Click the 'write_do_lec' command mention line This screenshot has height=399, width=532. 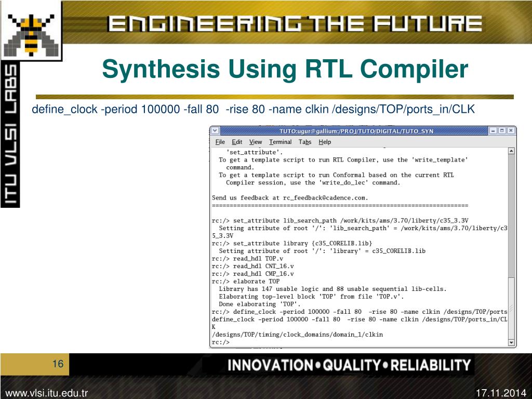[313, 182]
